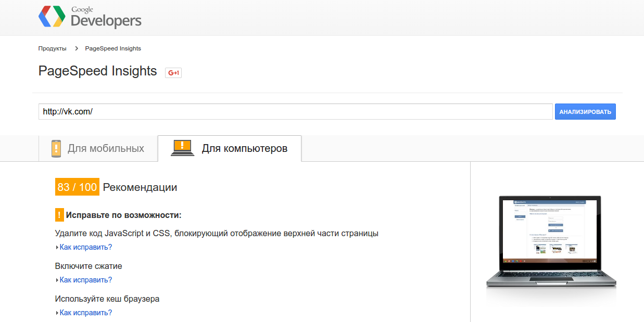Click the URL input field with vk.com
The width and height of the screenshot is (644, 322).
click(296, 111)
